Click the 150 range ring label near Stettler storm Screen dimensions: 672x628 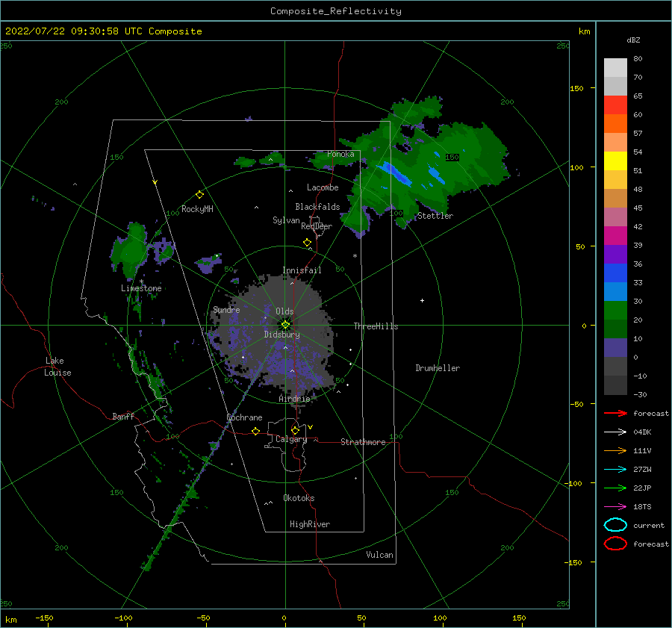(x=452, y=158)
